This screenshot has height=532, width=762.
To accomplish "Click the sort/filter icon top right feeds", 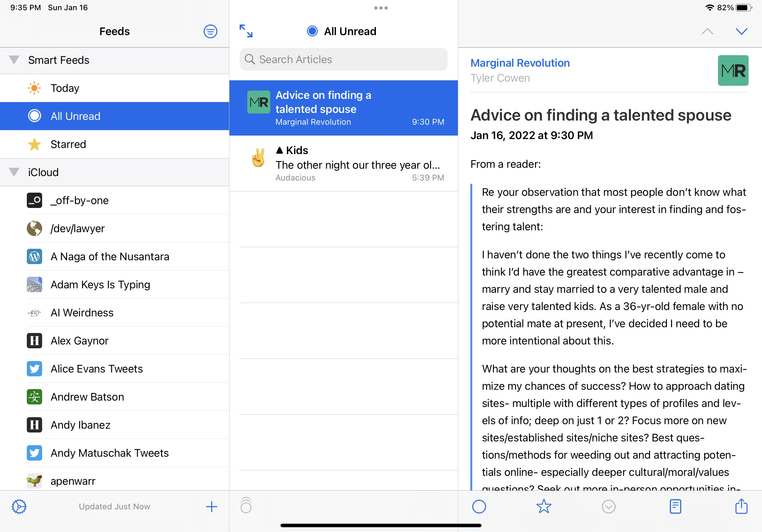I will tap(210, 31).
